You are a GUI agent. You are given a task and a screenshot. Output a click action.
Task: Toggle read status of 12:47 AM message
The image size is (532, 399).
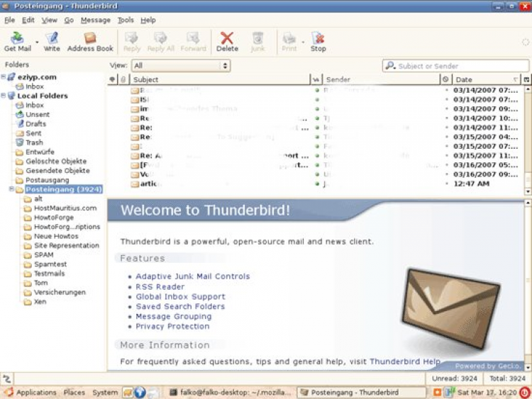(317, 184)
